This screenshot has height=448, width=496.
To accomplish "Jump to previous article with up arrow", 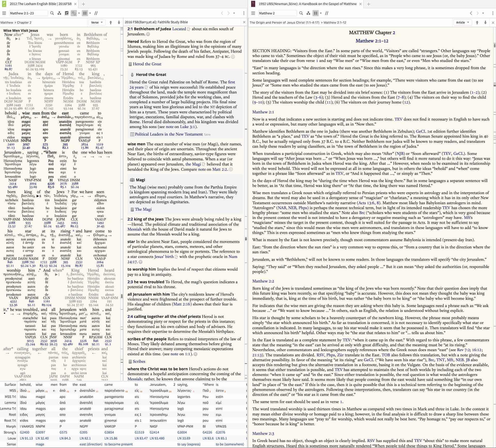I will pyautogui.click(x=477, y=22).
